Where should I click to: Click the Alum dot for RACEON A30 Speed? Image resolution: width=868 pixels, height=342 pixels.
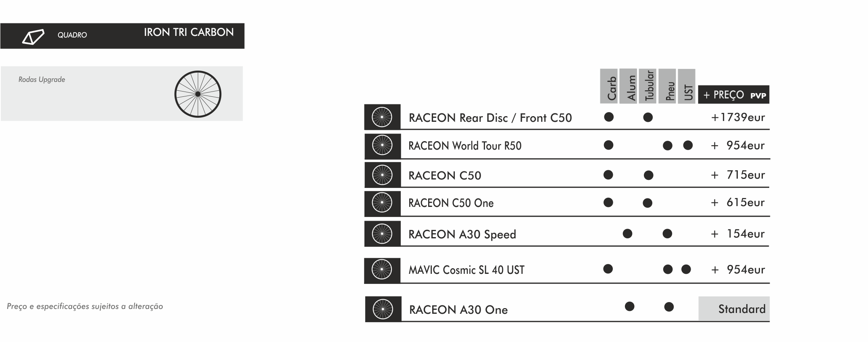coord(627,234)
